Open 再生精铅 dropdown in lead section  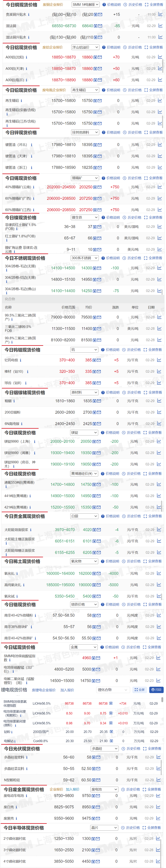tap(85, 90)
